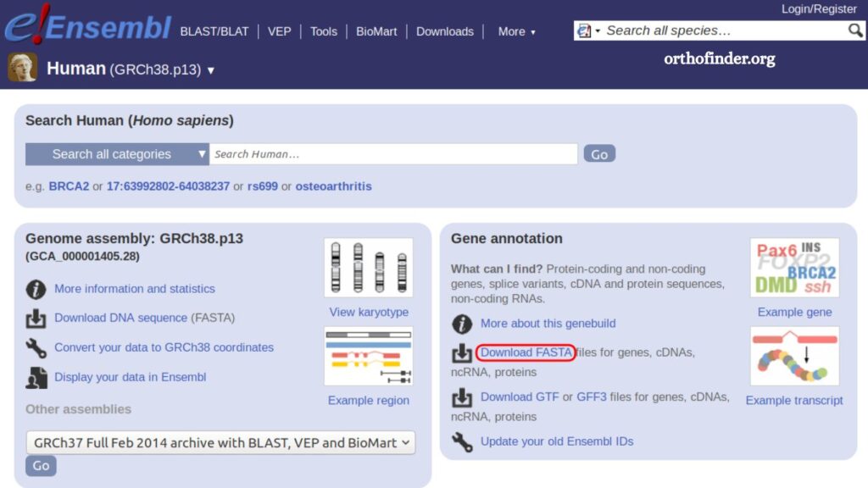This screenshot has height=488, width=868.
Task: Click the 17:63992802-64038237 example link
Action: (x=169, y=186)
